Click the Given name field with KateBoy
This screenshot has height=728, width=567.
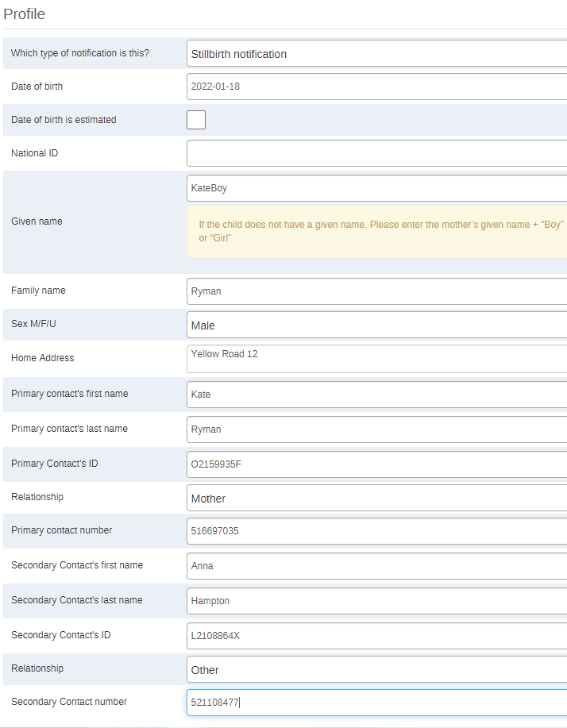coord(376,188)
